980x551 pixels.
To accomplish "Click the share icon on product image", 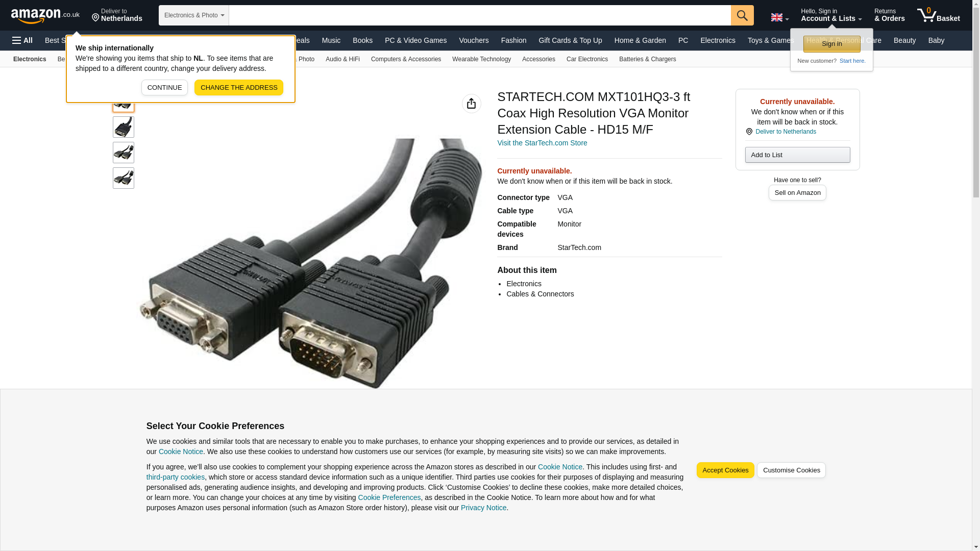I will [x=471, y=104].
